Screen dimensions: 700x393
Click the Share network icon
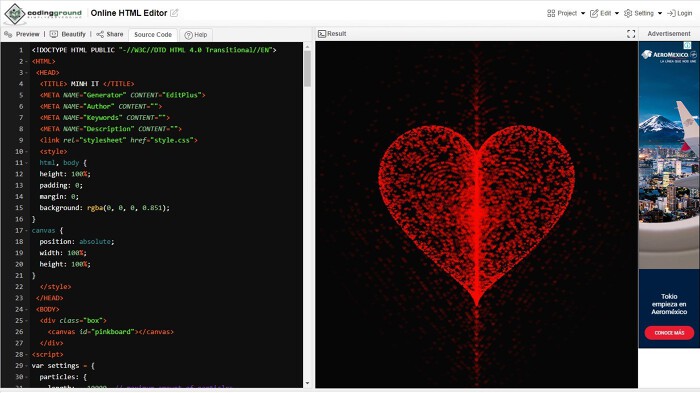point(100,34)
